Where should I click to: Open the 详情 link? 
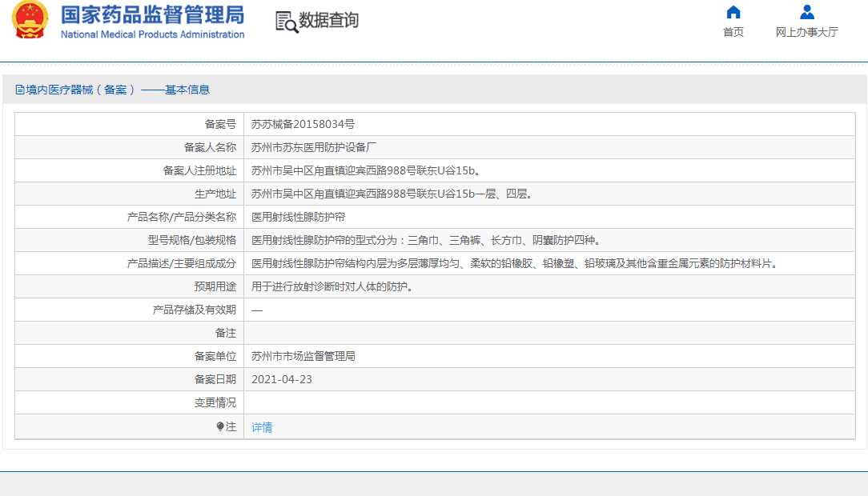point(262,427)
